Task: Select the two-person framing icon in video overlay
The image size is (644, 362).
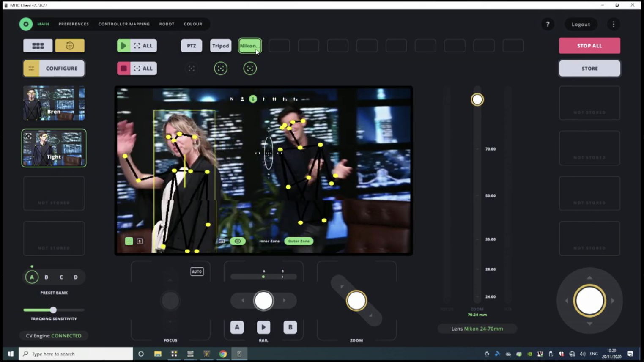Action: (274, 99)
